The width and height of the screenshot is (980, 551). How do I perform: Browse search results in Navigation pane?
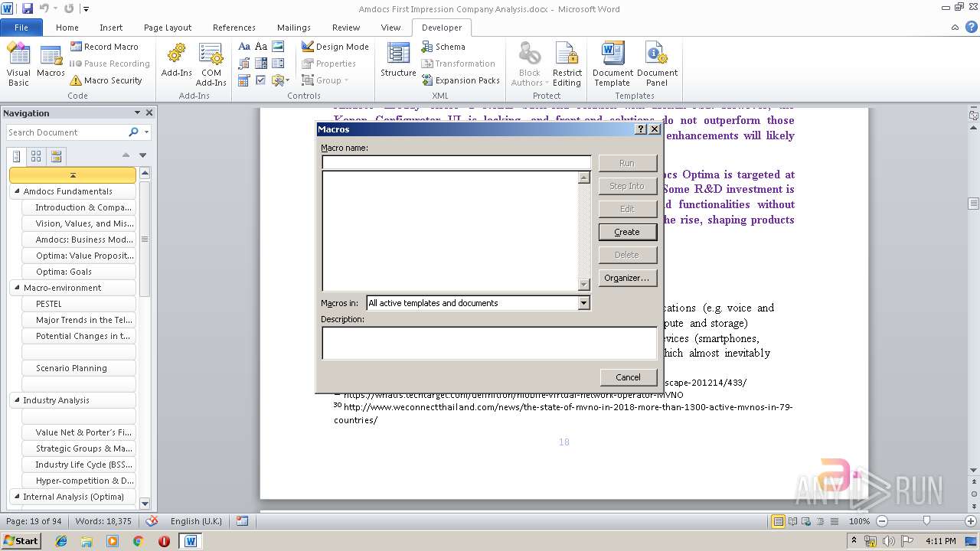coord(56,156)
